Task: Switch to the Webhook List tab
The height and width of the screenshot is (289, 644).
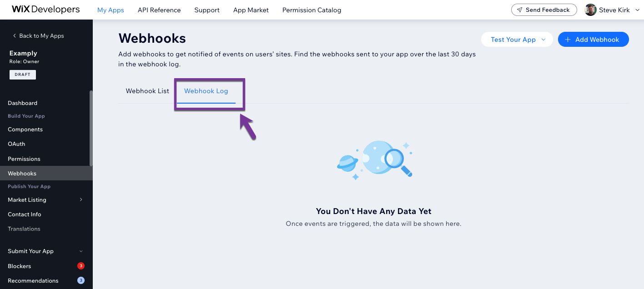Action: pos(147,91)
